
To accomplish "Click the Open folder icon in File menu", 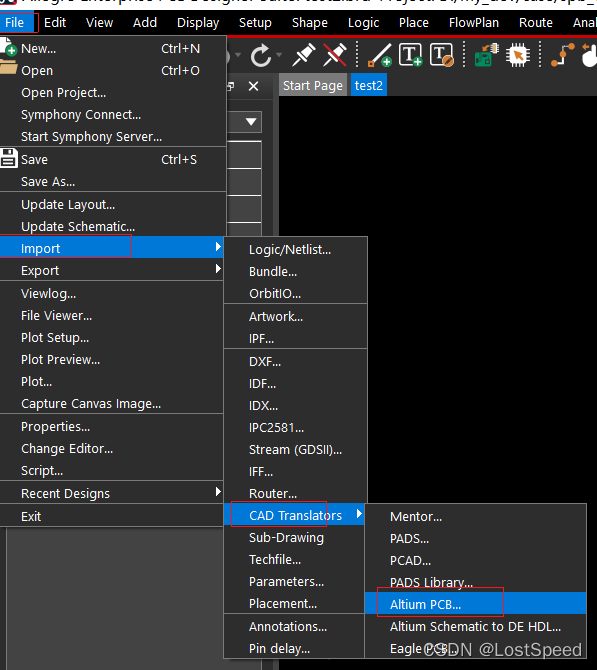I will (8, 68).
